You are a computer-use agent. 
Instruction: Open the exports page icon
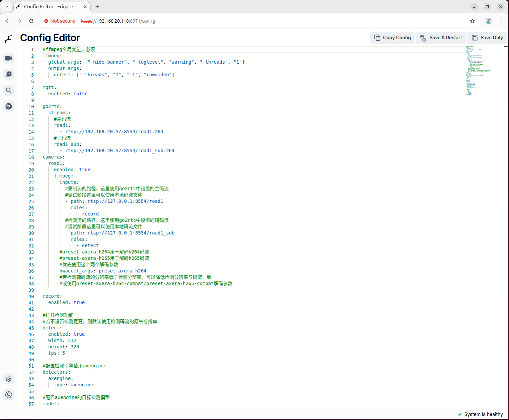coord(9,106)
